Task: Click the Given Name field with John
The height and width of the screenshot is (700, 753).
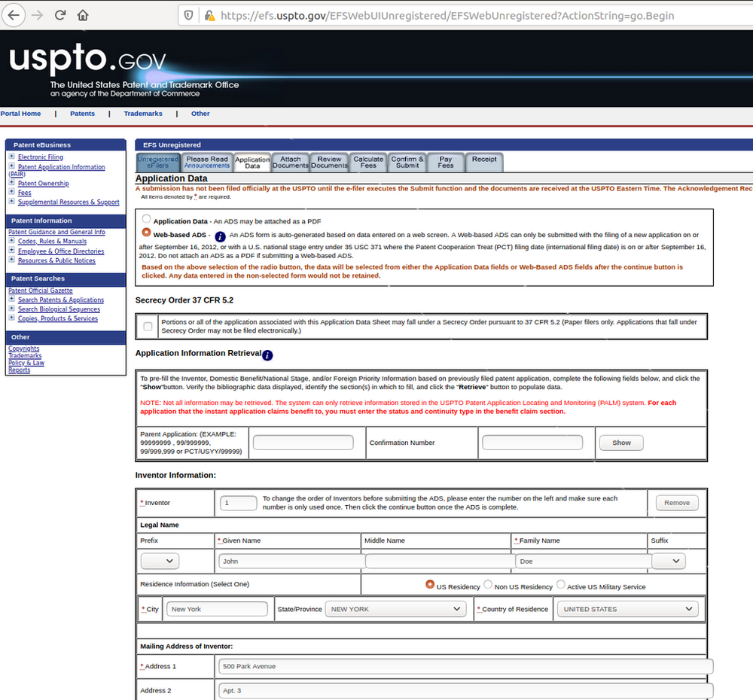Action: pyautogui.click(x=291, y=562)
